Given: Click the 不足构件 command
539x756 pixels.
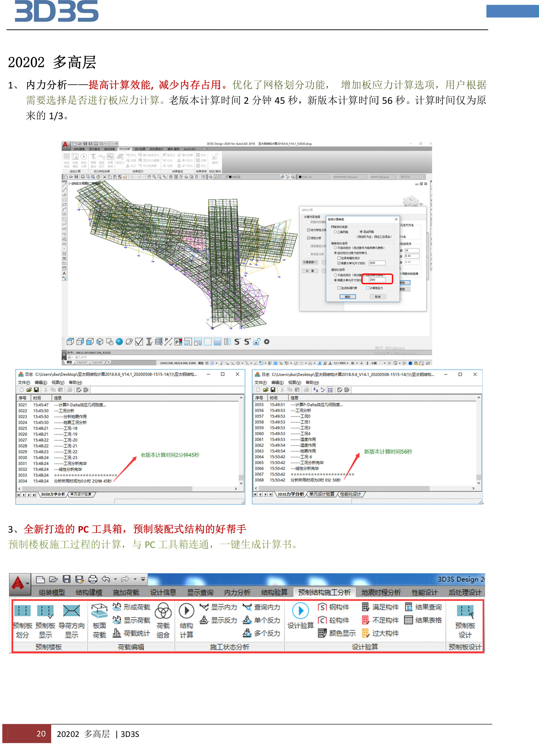Looking at the screenshot, I should click(x=380, y=620).
